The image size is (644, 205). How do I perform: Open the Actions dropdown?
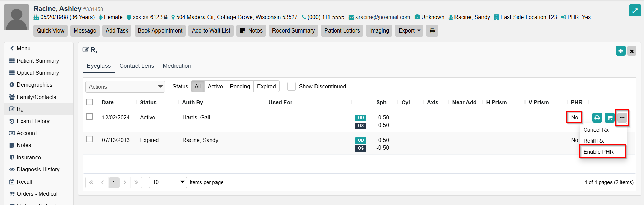tap(125, 87)
